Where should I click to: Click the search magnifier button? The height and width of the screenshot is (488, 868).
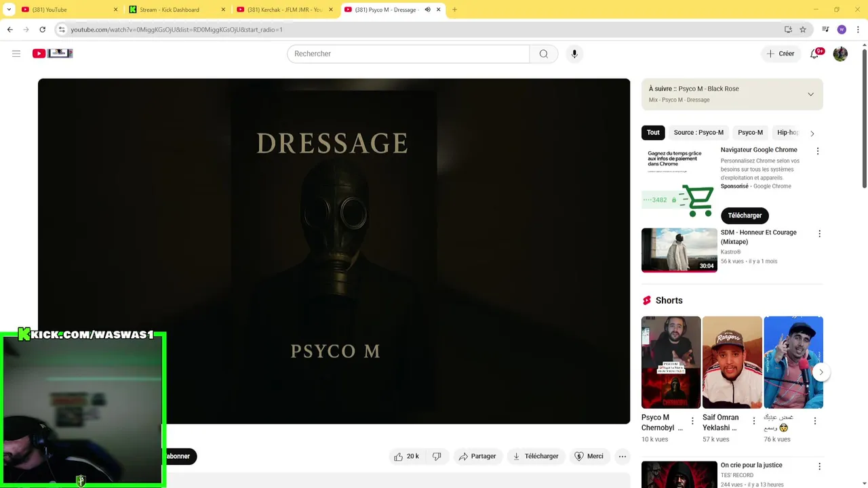pyautogui.click(x=544, y=54)
